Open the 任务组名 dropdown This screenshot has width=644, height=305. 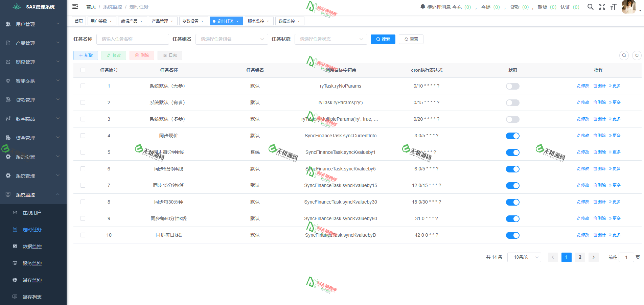pyautogui.click(x=232, y=39)
